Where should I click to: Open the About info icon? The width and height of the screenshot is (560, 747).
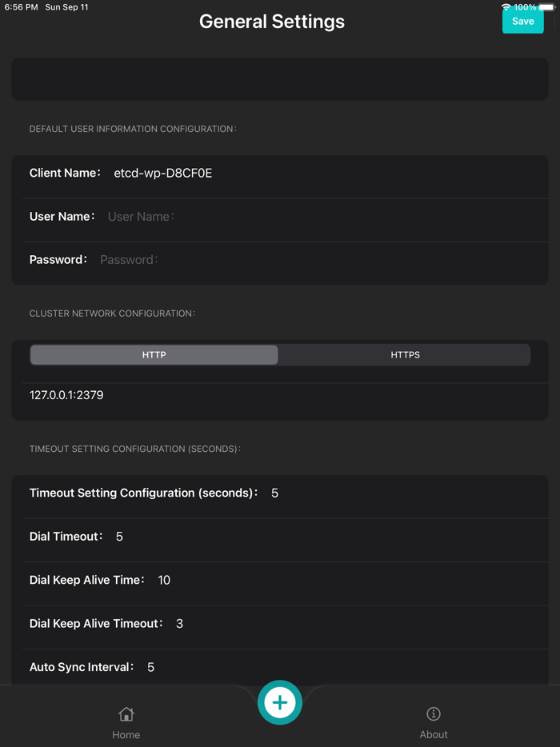pos(434,714)
